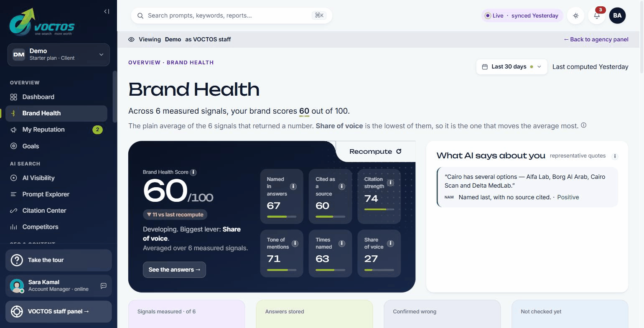The image size is (644, 328).
Task: Open info for Tone of mentions
Action: (x=295, y=243)
